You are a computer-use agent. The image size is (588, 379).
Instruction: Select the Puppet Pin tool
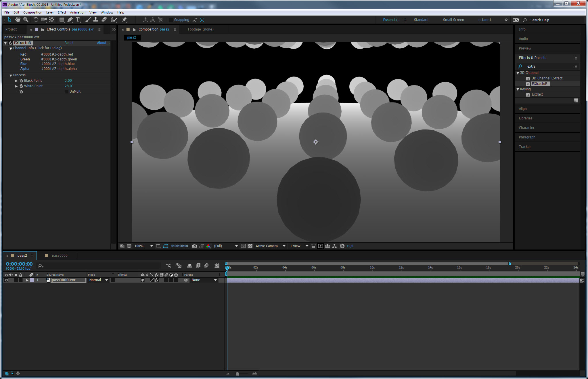124,20
